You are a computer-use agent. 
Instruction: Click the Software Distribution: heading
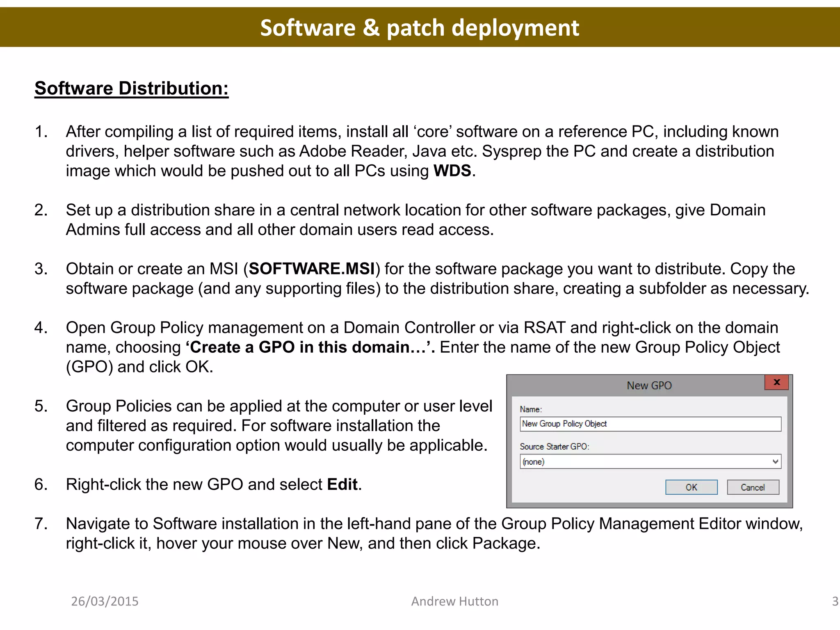pyautogui.click(x=131, y=89)
